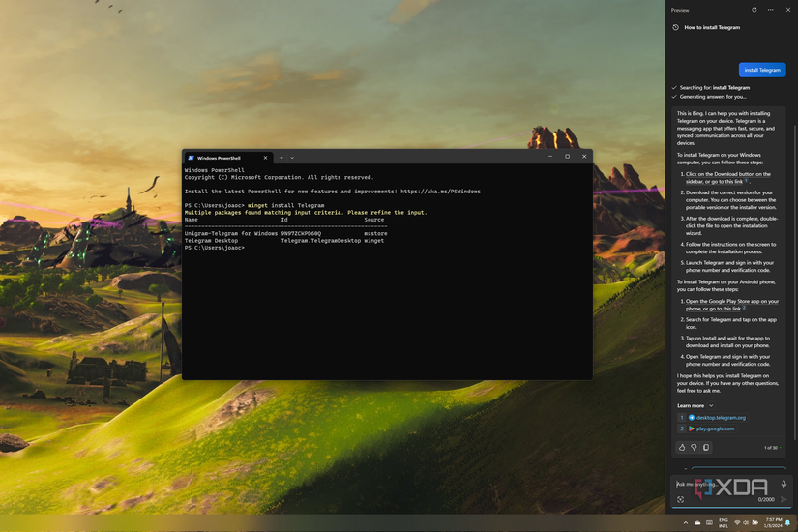Screen dimensions: 798x532
Task: Click 'winget install Telegram' command text
Action: click(x=285, y=206)
